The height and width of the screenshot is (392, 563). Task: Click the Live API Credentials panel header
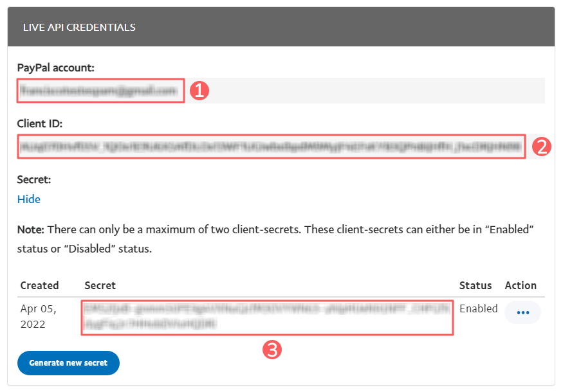[281, 27]
